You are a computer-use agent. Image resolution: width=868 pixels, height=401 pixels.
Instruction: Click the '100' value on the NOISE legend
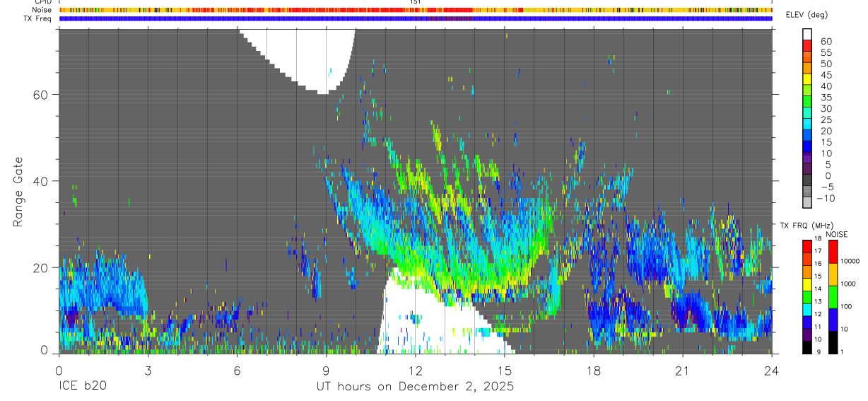(x=847, y=306)
